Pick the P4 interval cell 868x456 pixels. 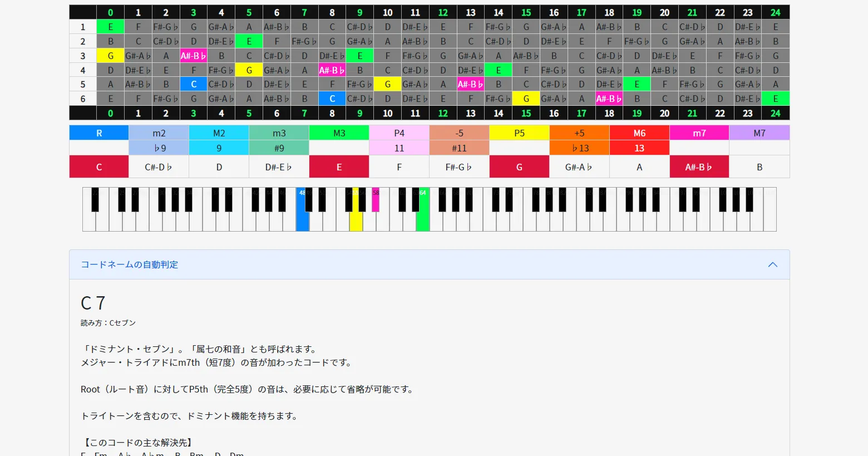(400, 133)
